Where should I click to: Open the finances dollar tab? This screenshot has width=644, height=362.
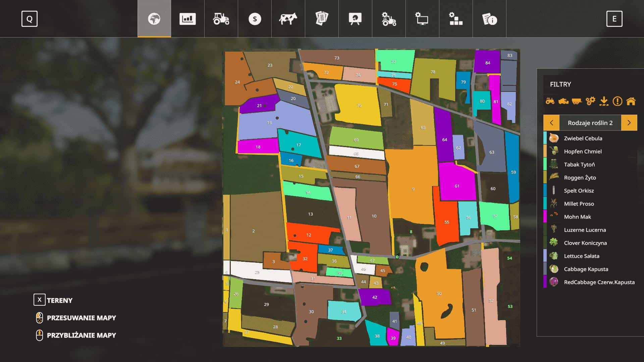click(x=255, y=19)
